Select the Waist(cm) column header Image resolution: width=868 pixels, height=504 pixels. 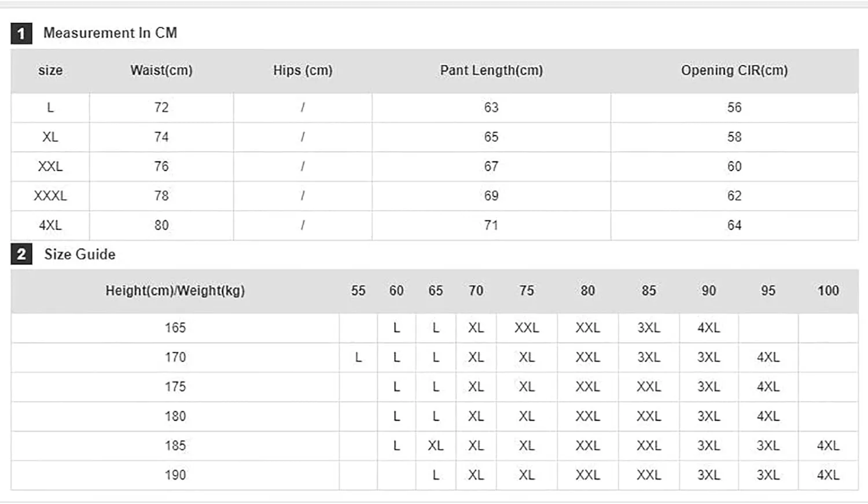[x=161, y=71]
